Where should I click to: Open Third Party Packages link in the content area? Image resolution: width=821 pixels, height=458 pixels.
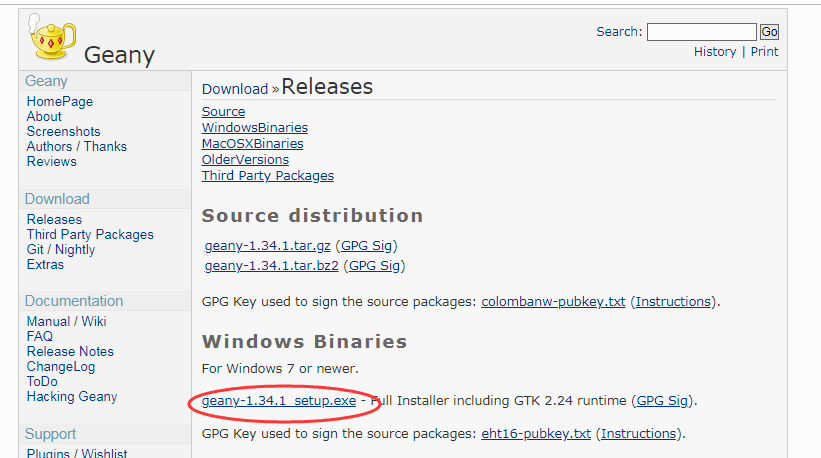(268, 175)
